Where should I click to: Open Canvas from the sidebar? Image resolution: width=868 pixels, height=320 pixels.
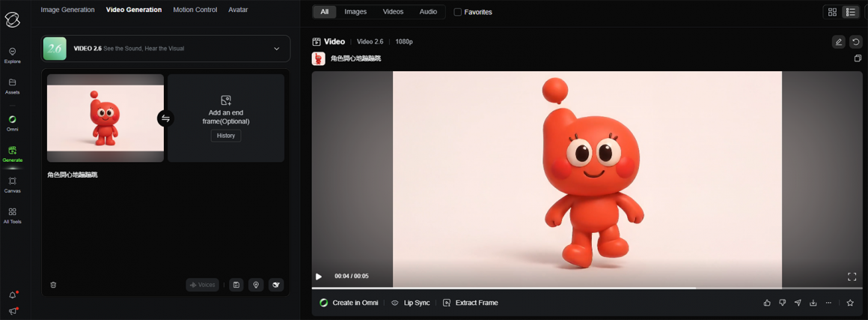point(12,184)
